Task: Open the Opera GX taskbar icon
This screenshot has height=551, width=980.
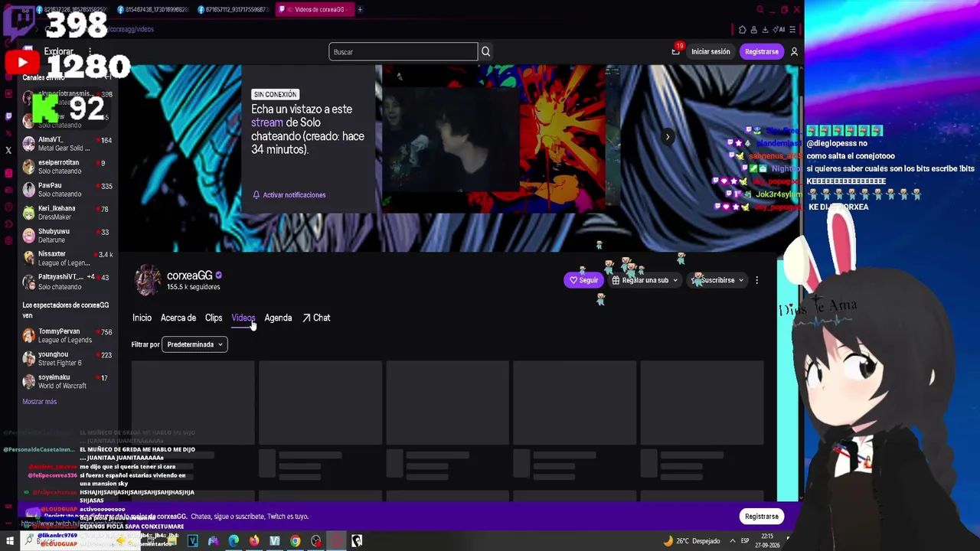Action: (x=336, y=541)
